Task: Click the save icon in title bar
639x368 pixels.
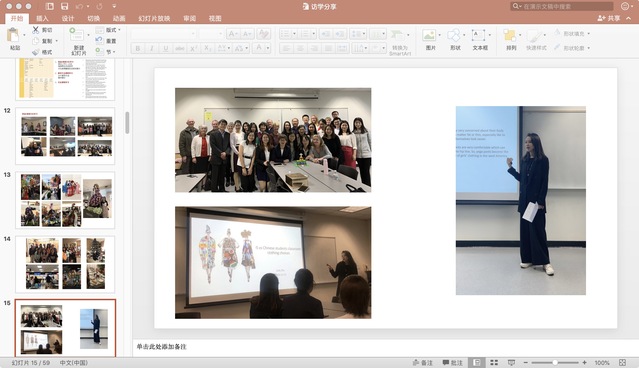Action: 64,6
